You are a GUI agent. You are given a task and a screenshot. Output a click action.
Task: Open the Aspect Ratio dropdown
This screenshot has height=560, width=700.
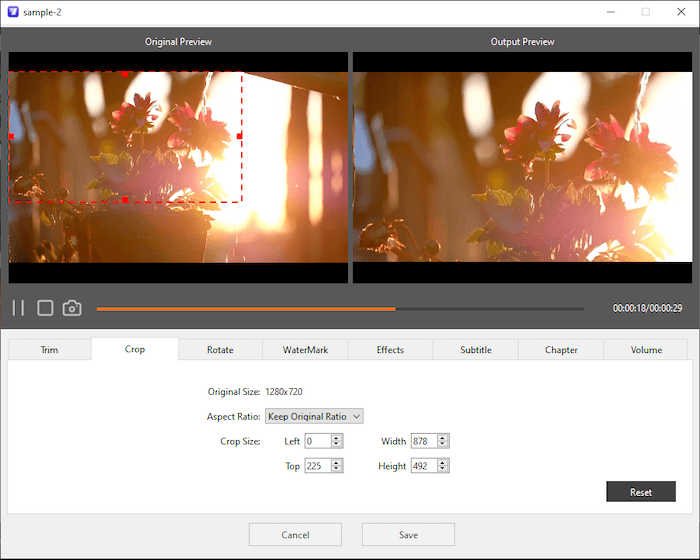(x=314, y=416)
